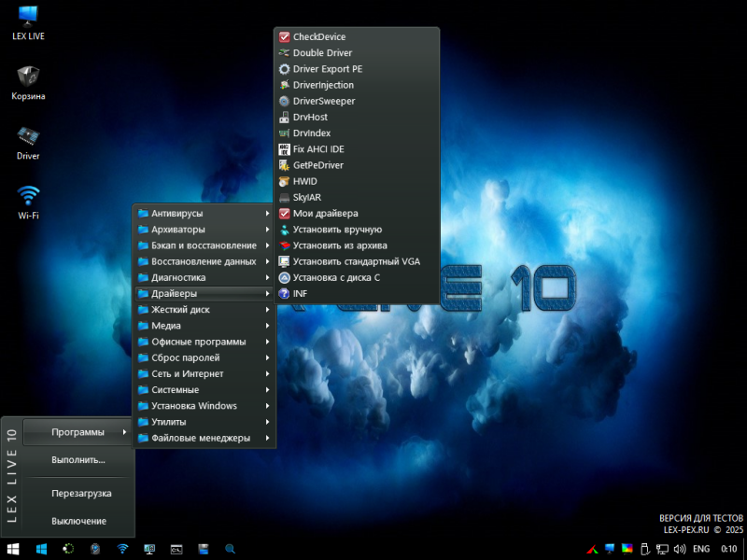Click the color palette tray icon
The width and height of the screenshot is (747, 560).
click(627, 549)
